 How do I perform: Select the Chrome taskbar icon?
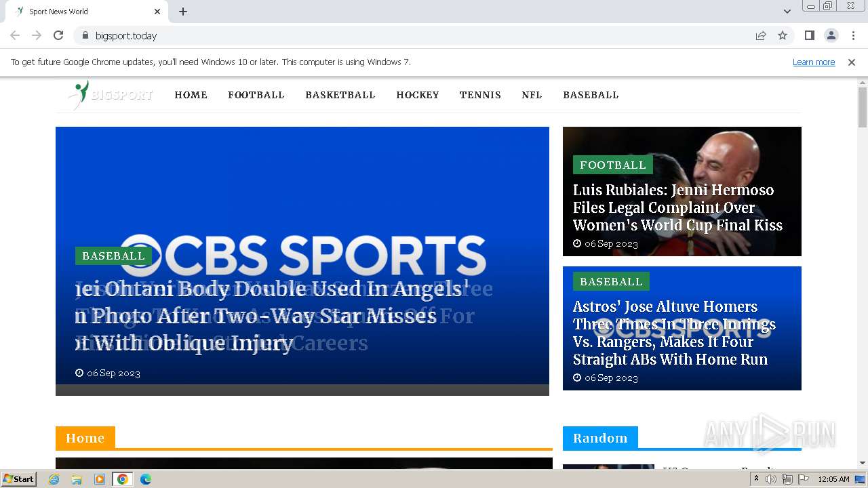pyautogui.click(x=123, y=479)
